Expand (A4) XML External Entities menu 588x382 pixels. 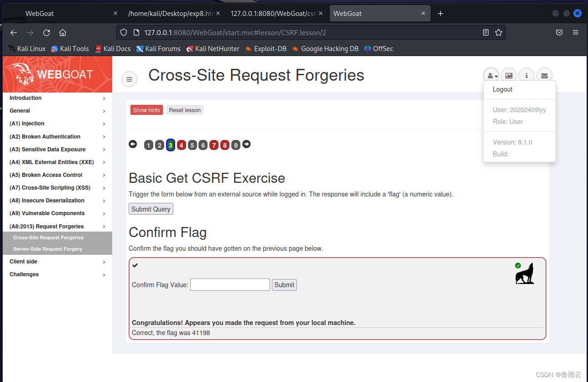[x=57, y=162]
